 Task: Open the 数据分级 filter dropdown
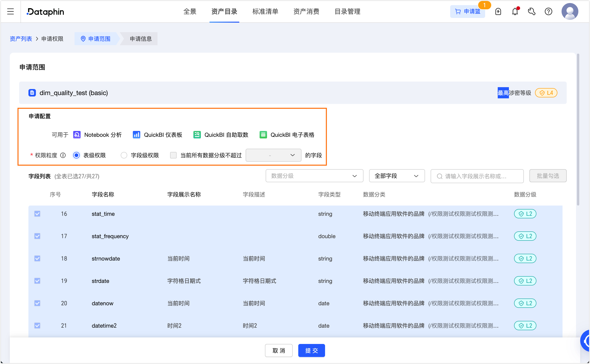314,176
